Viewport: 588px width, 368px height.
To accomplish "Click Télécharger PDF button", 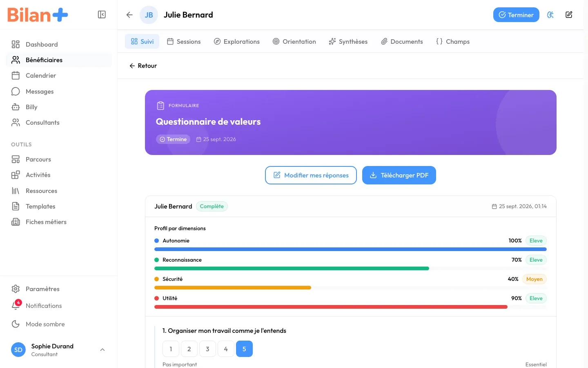I will pos(399,175).
